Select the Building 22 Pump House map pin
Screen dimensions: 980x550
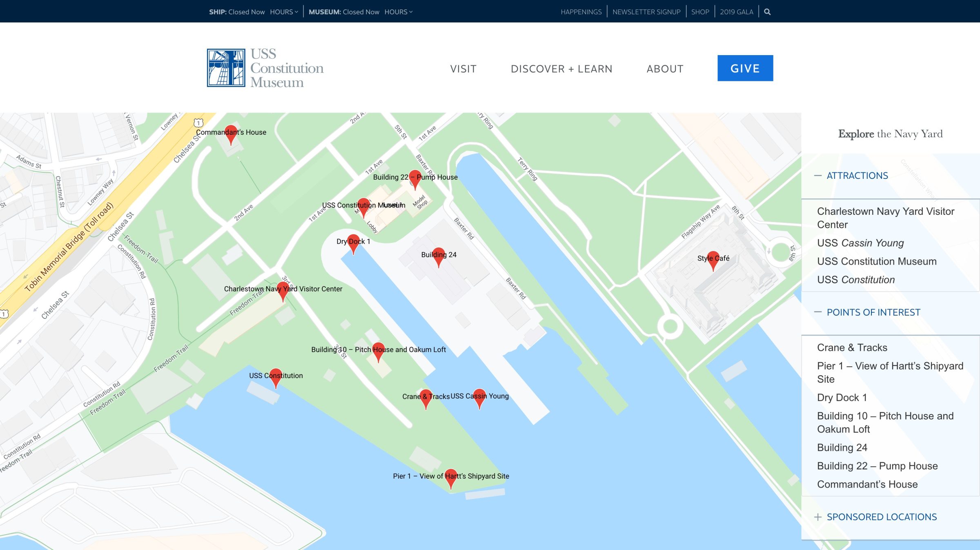click(415, 180)
